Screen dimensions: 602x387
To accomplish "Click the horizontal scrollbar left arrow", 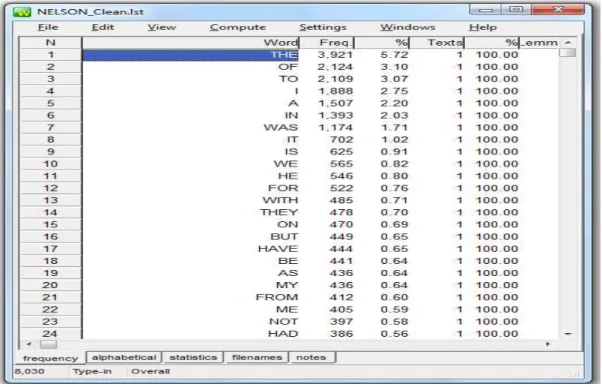I will pos(28,344).
